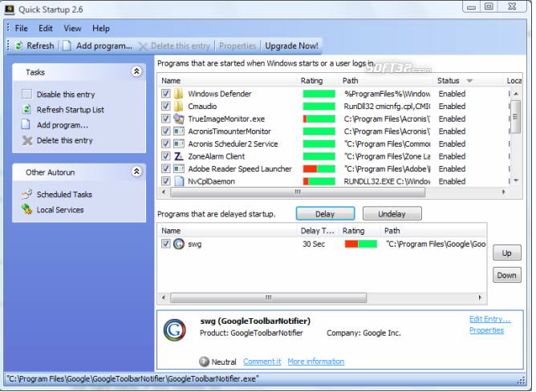Click the swg Google icon in delayed list
The height and width of the screenshot is (392, 536).
pyautogui.click(x=178, y=244)
